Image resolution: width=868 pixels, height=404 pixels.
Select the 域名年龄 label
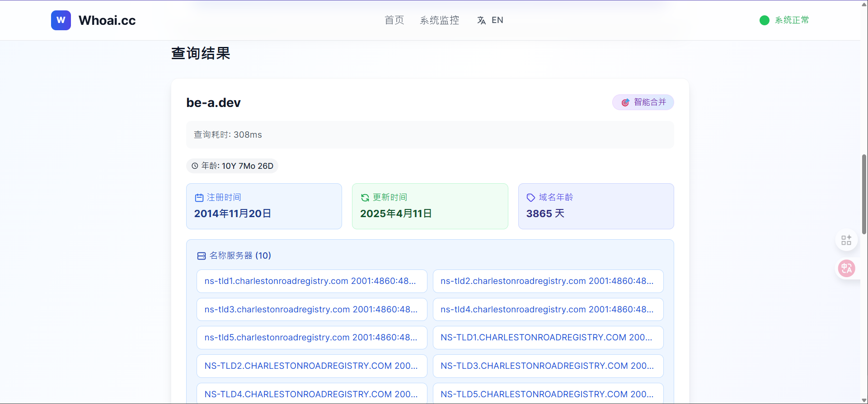tap(556, 198)
